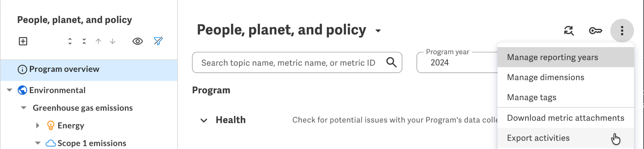Toggle the eye visibility icon
Screen dimensions: 644x149
coord(137,41)
